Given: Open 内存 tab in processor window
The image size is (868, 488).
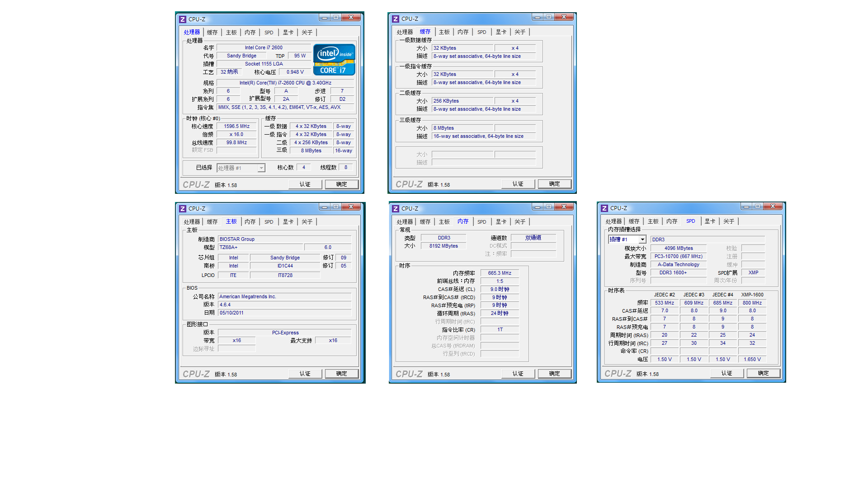Looking at the screenshot, I should click(x=250, y=33).
